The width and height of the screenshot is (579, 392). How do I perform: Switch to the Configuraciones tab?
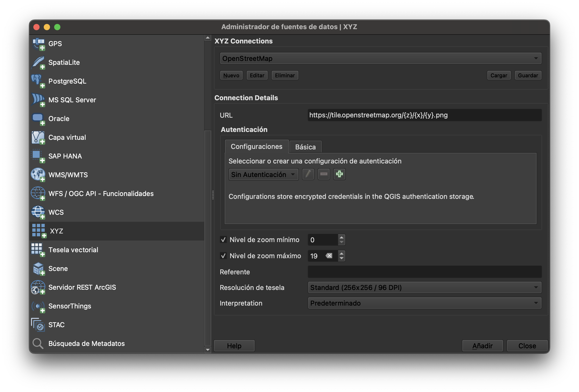coord(257,147)
